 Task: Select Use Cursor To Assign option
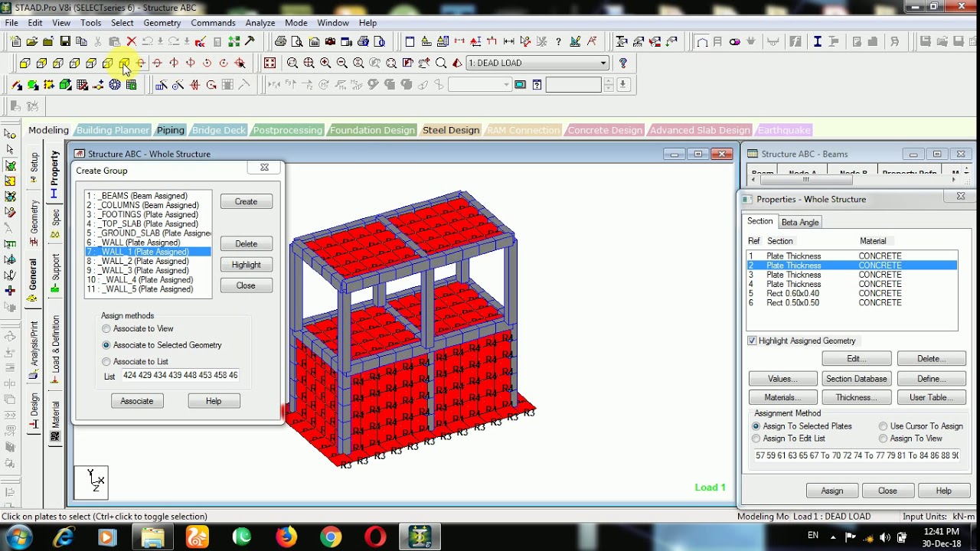(x=884, y=426)
